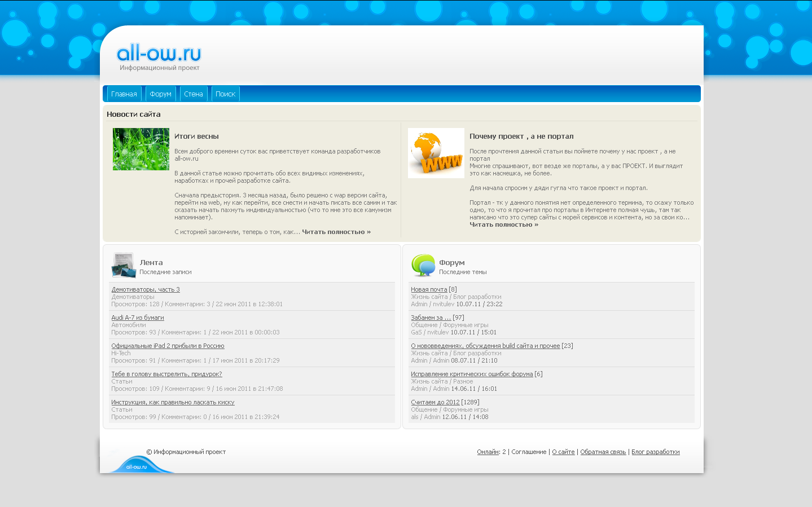Click the all-ow.ru site logo
Screen dimensions: 812x507
159,54
